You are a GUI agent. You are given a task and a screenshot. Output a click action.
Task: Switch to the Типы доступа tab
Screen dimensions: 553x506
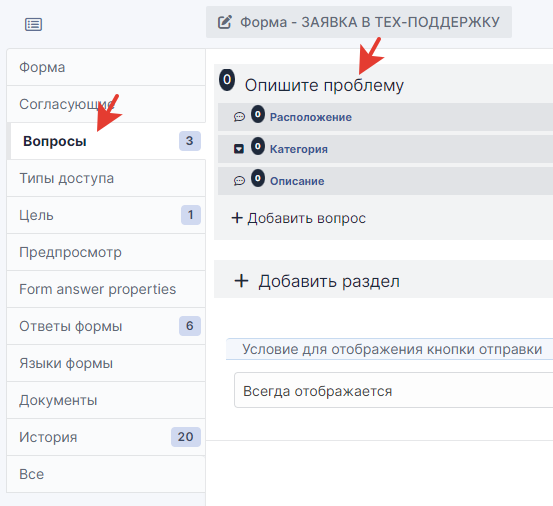tap(106, 178)
